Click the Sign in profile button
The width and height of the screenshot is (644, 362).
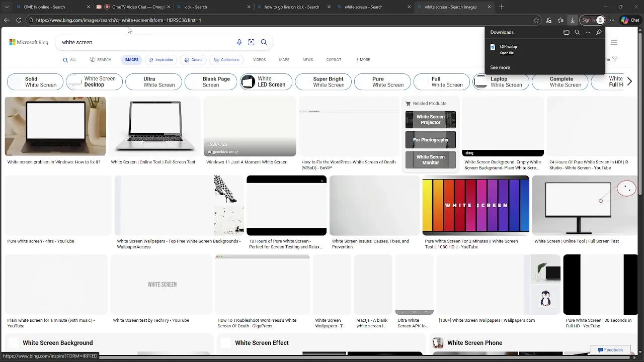click(x=593, y=20)
